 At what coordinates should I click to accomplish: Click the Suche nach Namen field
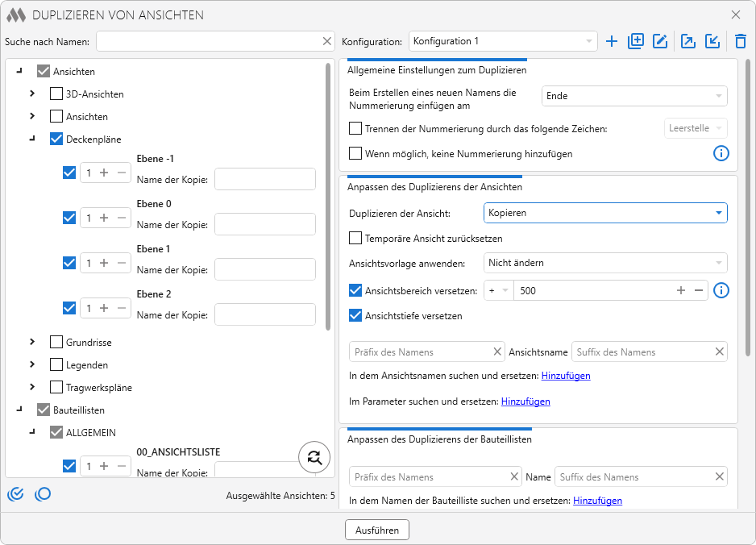[x=208, y=41]
